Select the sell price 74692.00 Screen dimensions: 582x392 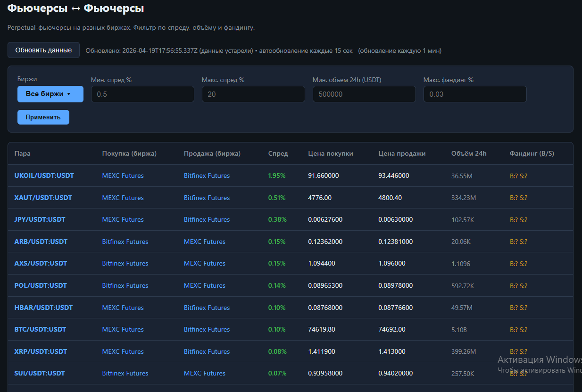392,329
